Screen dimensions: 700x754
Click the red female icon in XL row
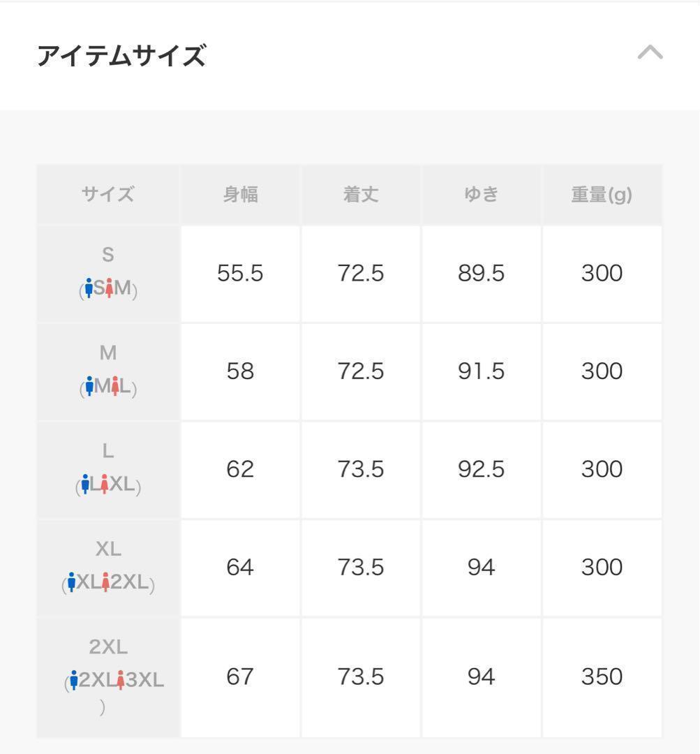(105, 582)
